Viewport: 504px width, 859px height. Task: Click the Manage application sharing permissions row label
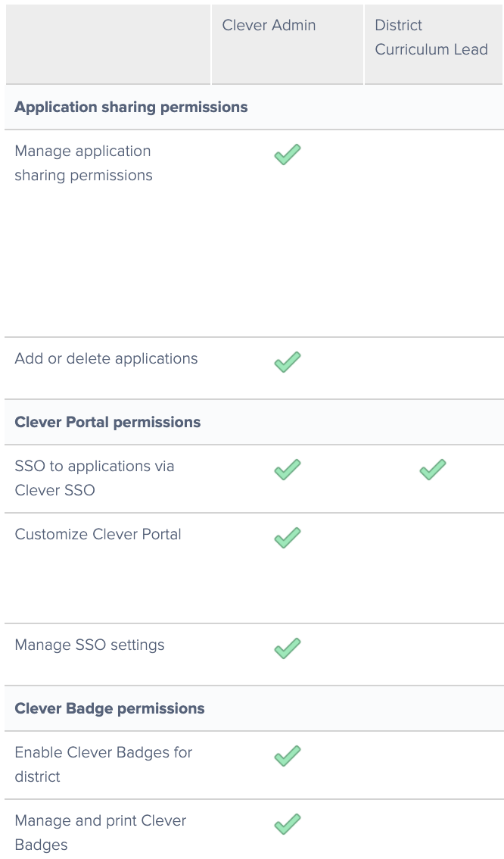click(x=83, y=163)
